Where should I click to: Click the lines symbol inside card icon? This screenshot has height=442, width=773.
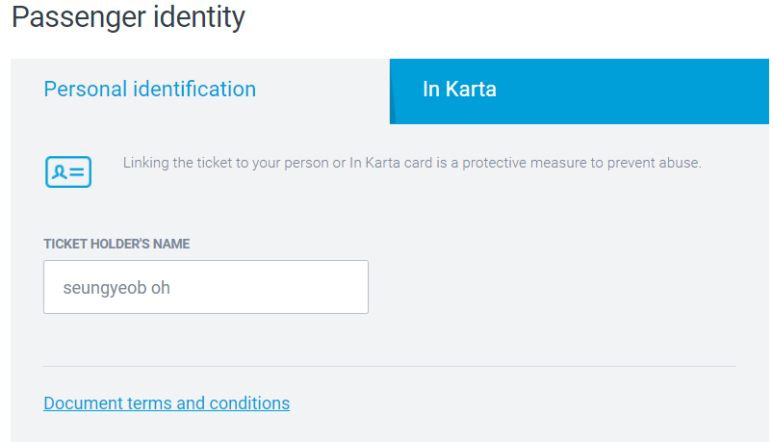(76, 172)
